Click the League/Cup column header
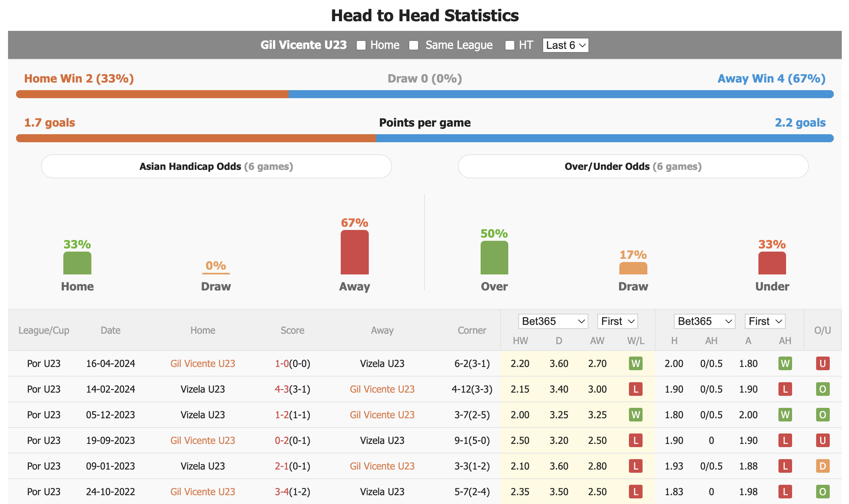849x504 pixels. [x=44, y=330]
